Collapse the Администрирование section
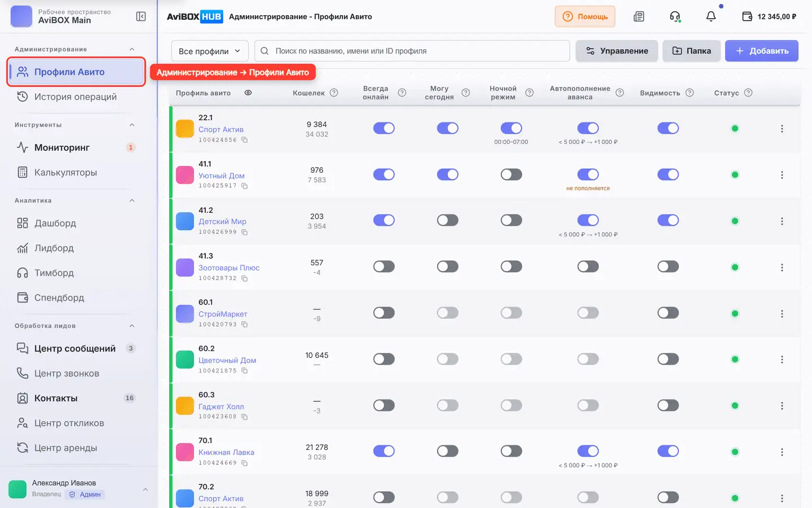Viewport: 812px width, 508px height. pyautogui.click(x=132, y=49)
